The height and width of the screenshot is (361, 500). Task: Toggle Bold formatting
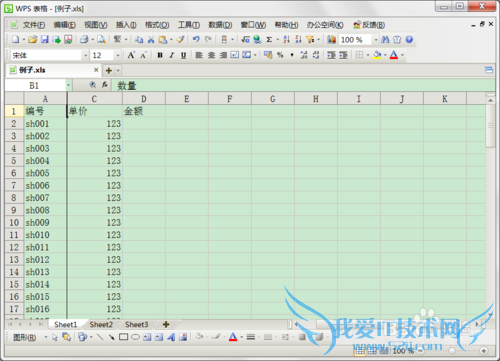click(x=160, y=55)
